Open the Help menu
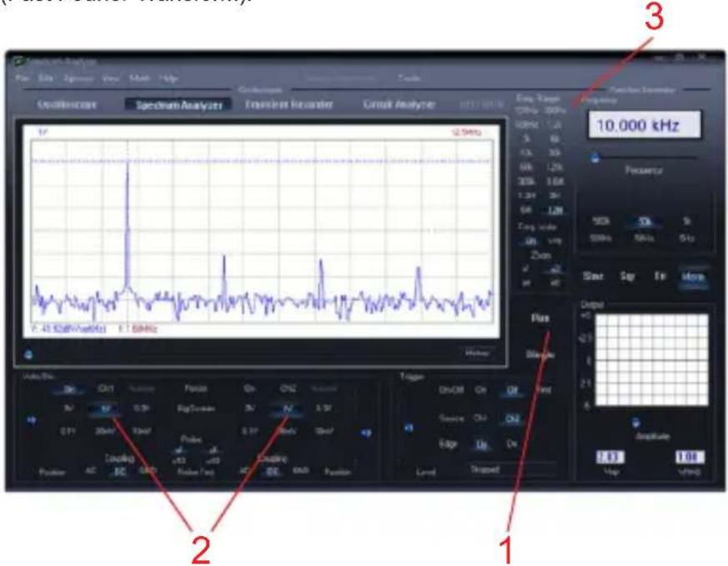 168,78
